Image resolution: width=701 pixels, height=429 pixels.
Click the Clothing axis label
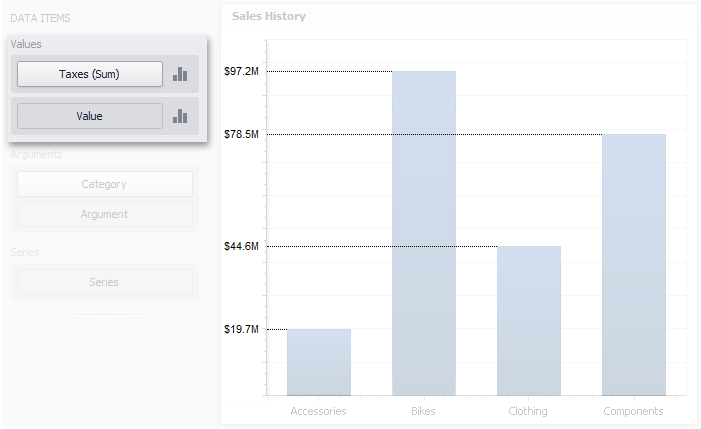click(x=528, y=411)
